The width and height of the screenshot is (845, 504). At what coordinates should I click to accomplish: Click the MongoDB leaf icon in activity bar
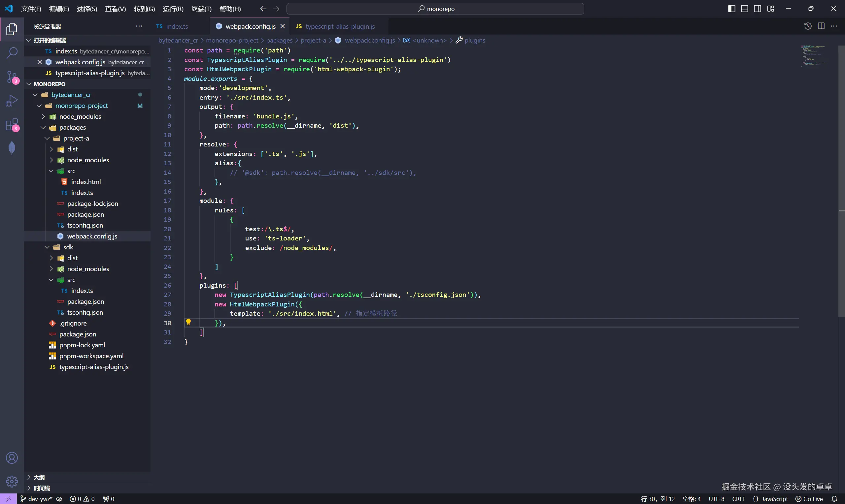coord(12,148)
